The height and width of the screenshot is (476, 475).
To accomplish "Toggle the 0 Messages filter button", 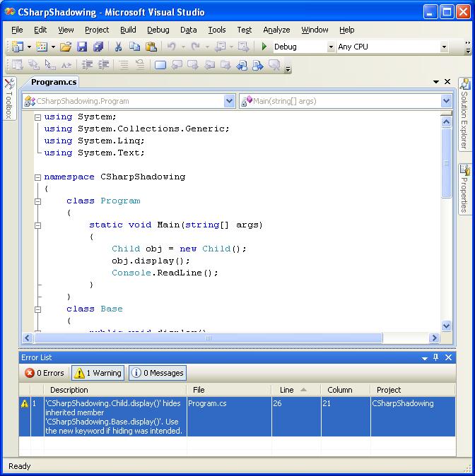I will (158, 373).
